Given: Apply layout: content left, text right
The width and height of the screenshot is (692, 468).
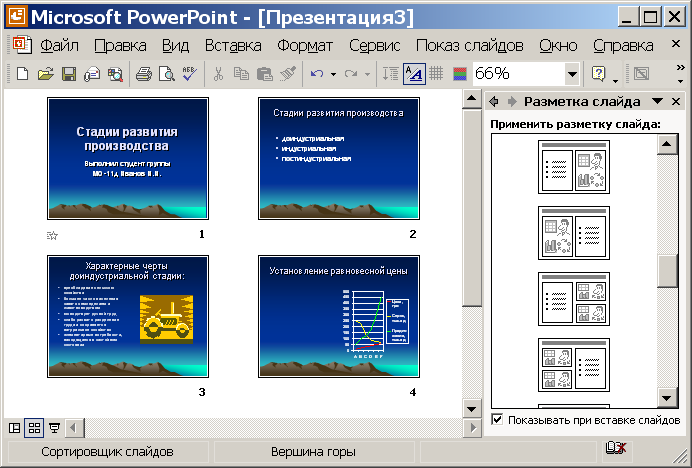Looking at the screenshot, I should tap(574, 233).
